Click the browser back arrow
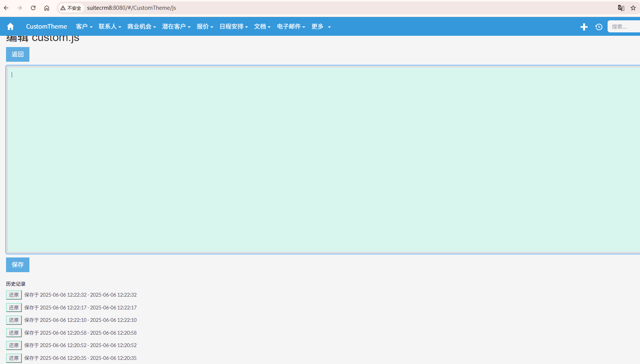 pyautogui.click(x=6, y=8)
